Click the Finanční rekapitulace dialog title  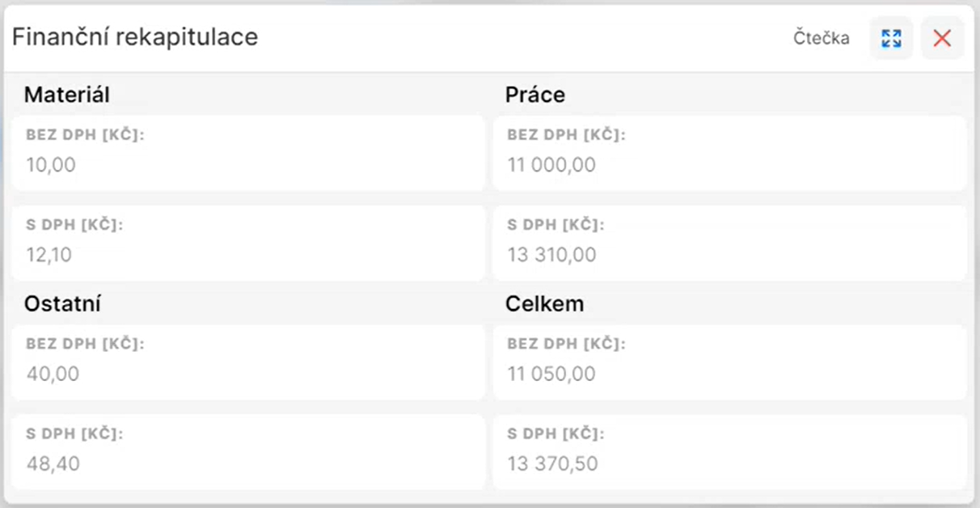[x=135, y=37]
